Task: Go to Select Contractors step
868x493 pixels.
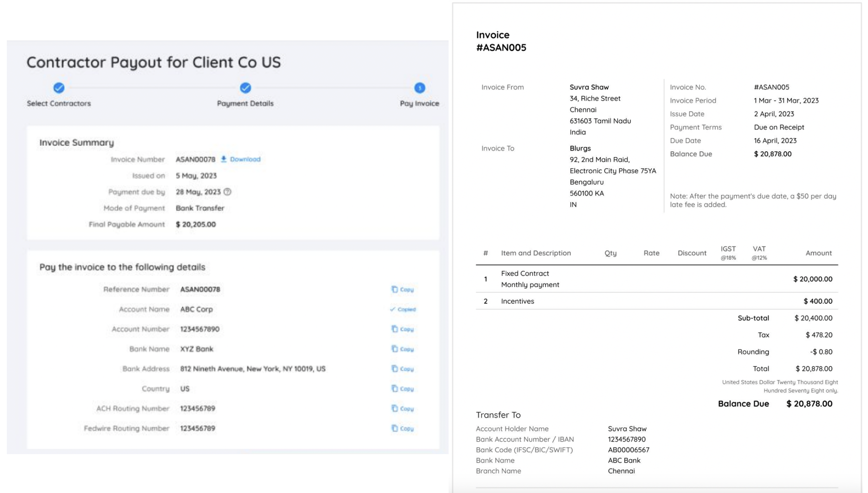Action: point(59,88)
